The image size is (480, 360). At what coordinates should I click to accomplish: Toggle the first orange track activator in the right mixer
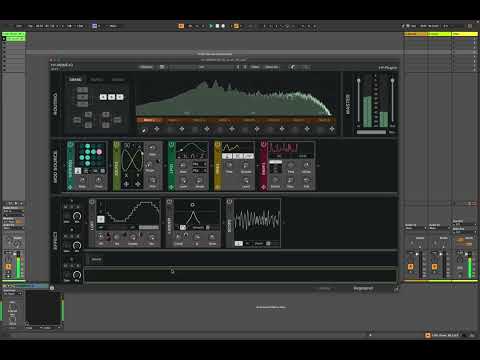(410, 266)
